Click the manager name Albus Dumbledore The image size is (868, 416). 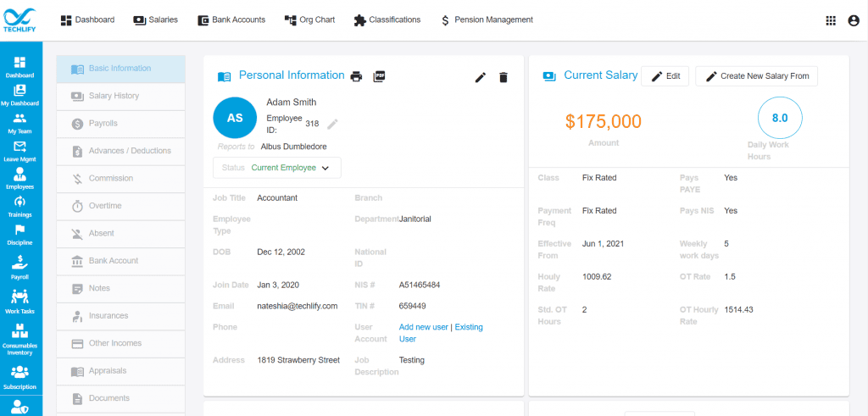[x=293, y=147]
